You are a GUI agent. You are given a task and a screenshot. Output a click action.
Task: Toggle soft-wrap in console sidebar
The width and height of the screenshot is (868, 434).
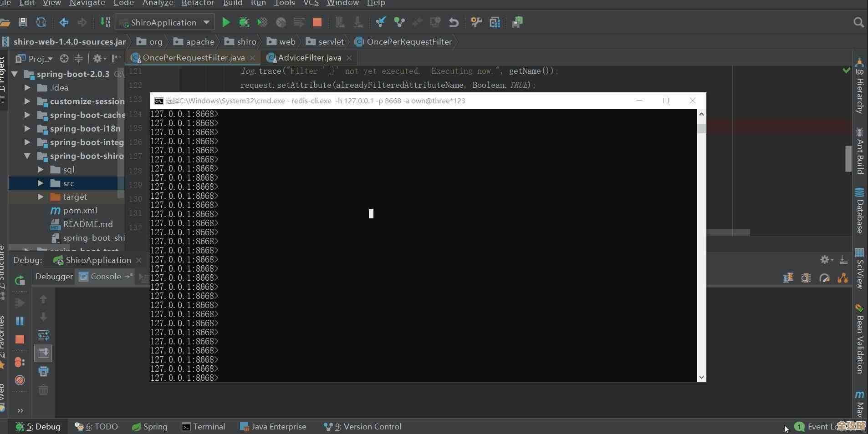[44, 335]
